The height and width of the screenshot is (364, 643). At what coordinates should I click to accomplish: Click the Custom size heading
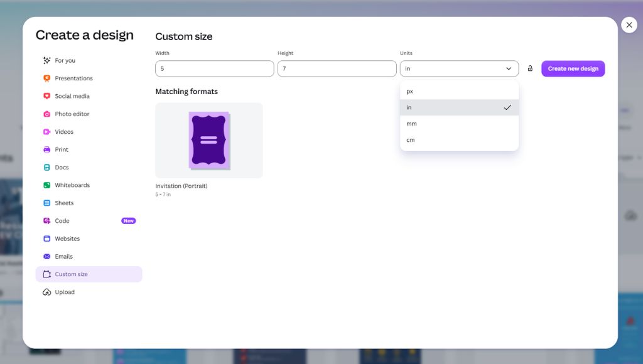(x=184, y=36)
